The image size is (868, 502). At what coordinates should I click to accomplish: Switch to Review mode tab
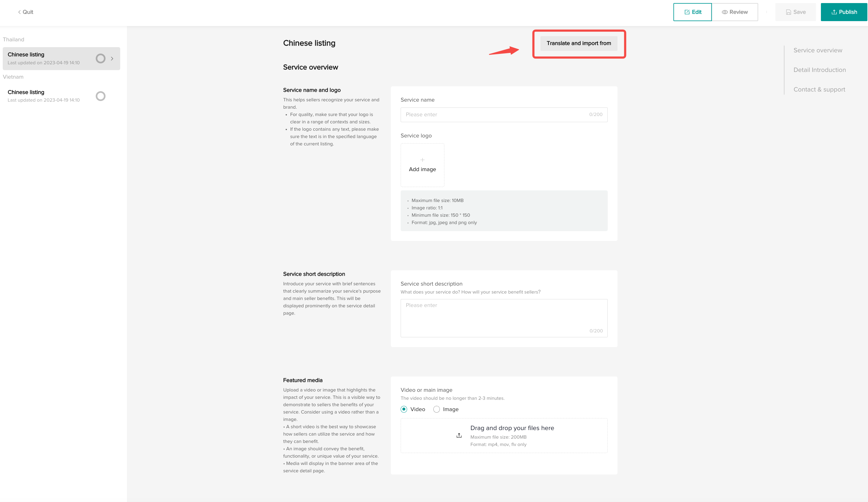pos(735,12)
